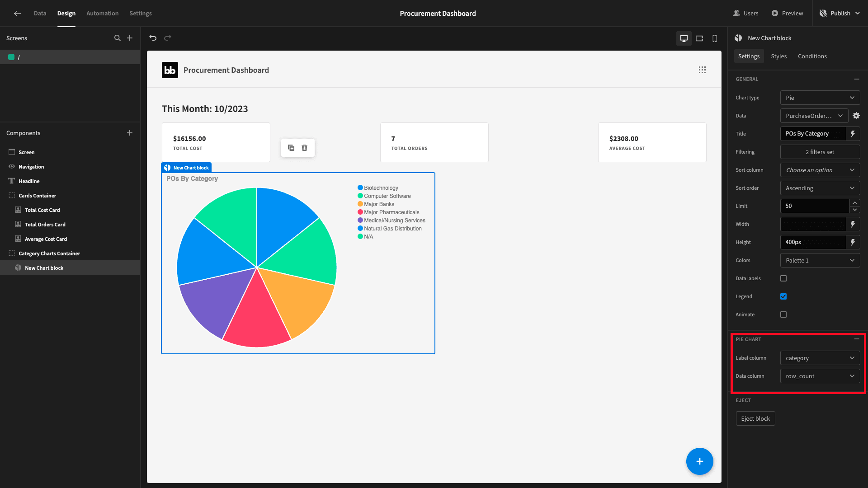Click the blue floating add button
The image size is (868, 488).
tap(700, 461)
